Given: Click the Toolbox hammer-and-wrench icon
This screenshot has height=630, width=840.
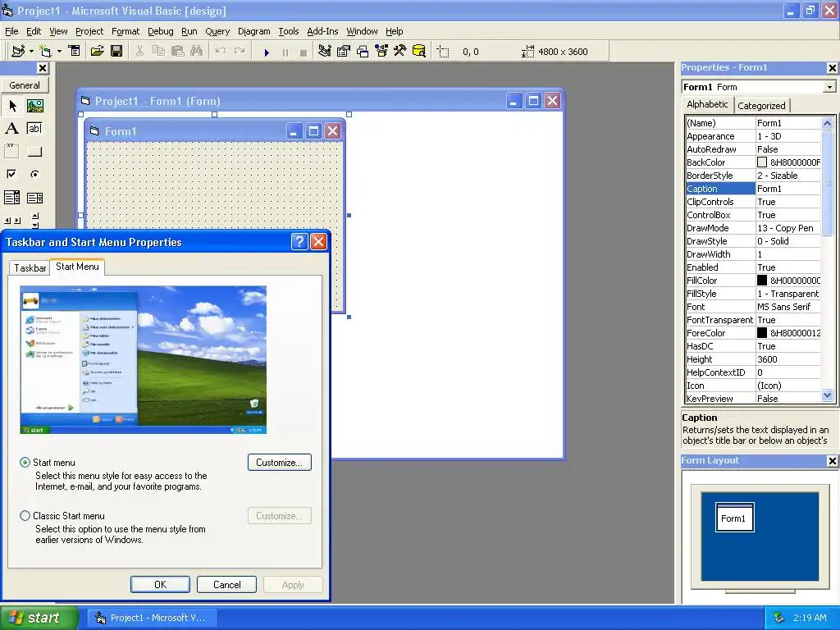Looking at the screenshot, I should point(400,51).
